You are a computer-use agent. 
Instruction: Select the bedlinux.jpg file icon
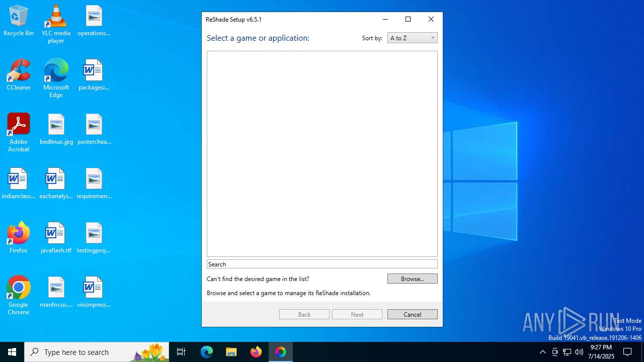click(56, 130)
